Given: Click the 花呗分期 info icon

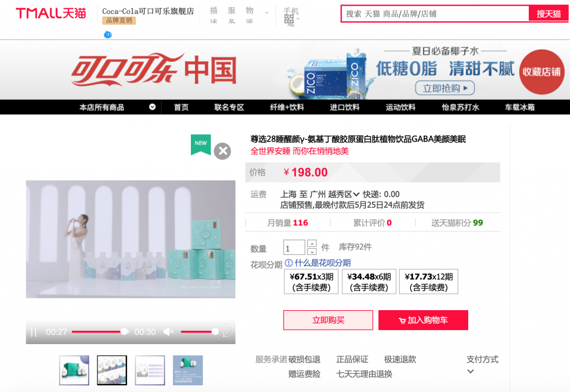Looking at the screenshot, I should tap(289, 263).
